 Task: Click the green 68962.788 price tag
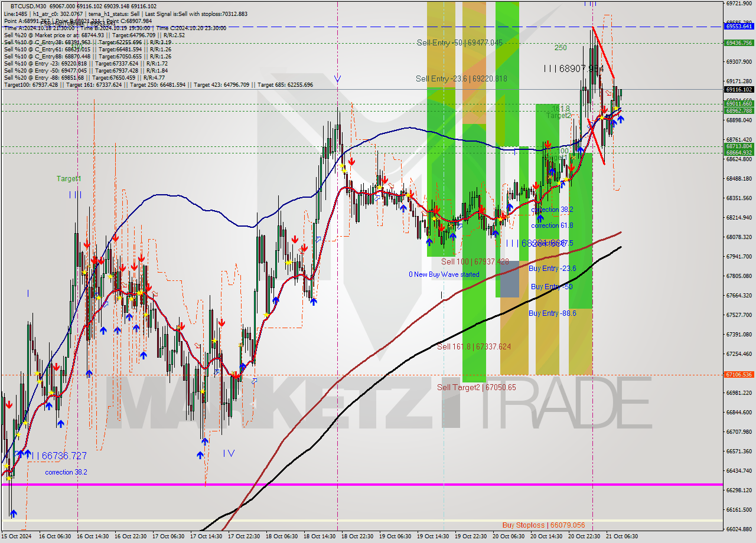tap(739, 110)
